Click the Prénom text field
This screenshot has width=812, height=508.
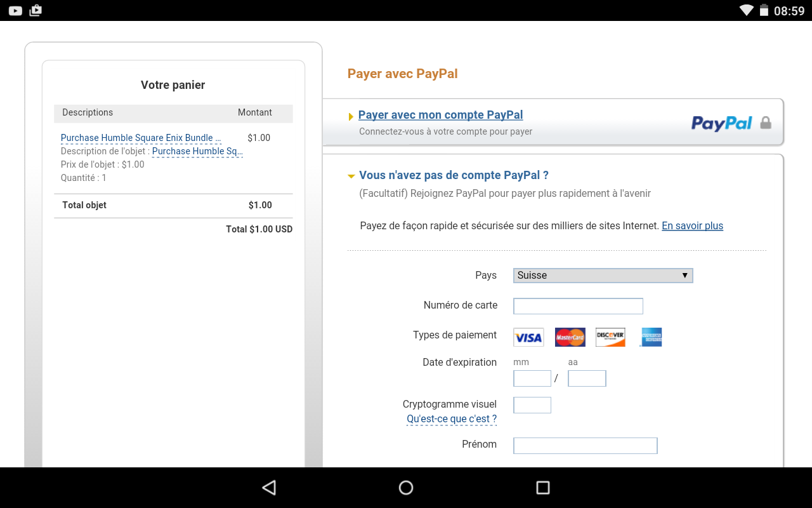click(585, 446)
